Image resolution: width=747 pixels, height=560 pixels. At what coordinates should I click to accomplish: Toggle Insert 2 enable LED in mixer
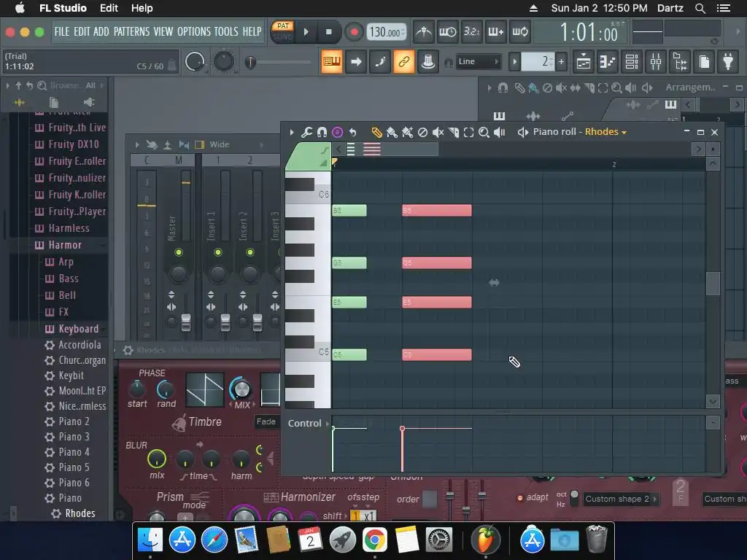click(x=249, y=252)
